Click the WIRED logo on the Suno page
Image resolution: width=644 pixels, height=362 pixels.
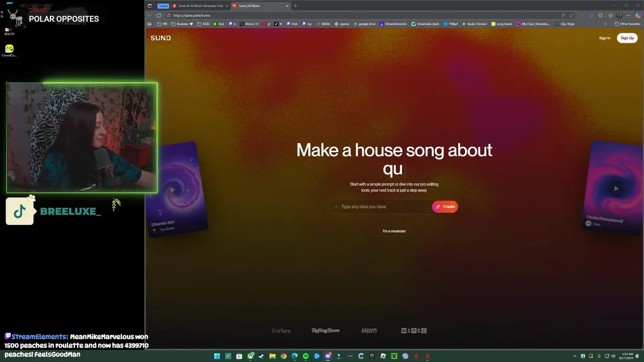pos(414,331)
